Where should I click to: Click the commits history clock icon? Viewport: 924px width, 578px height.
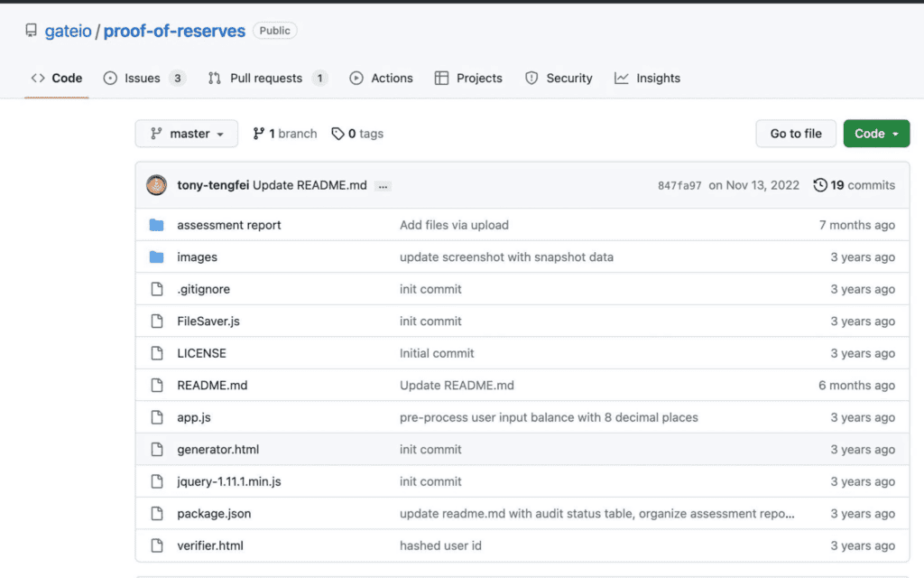[x=819, y=185]
